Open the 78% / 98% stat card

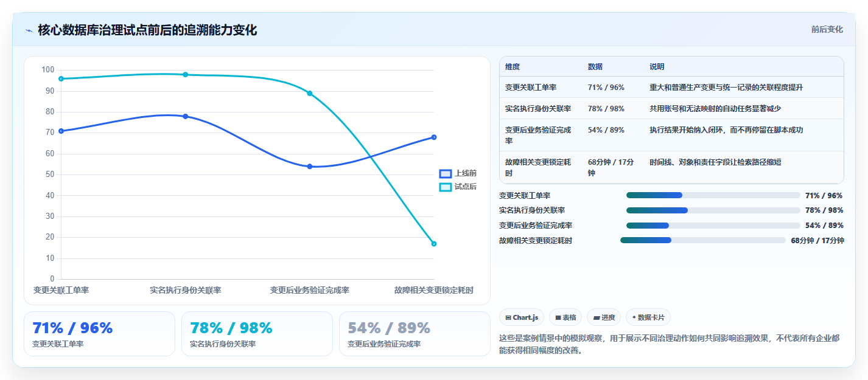(x=257, y=334)
